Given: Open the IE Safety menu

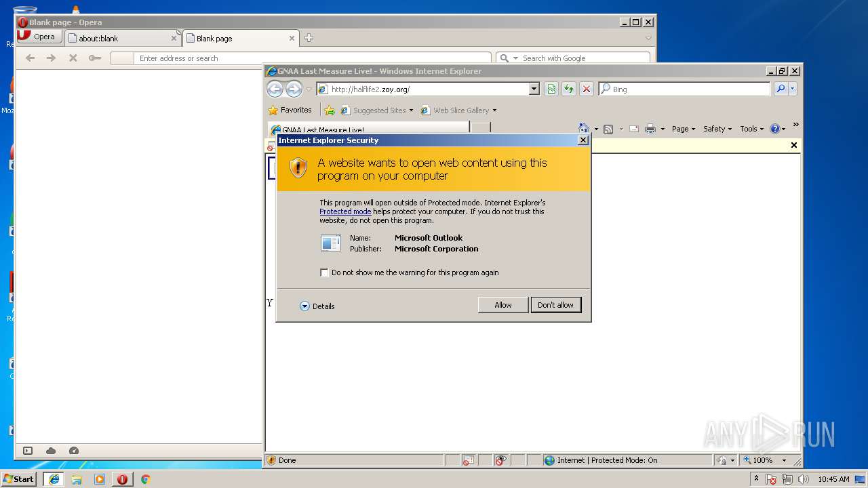Looking at the screenshot, I should coord(717,129).
